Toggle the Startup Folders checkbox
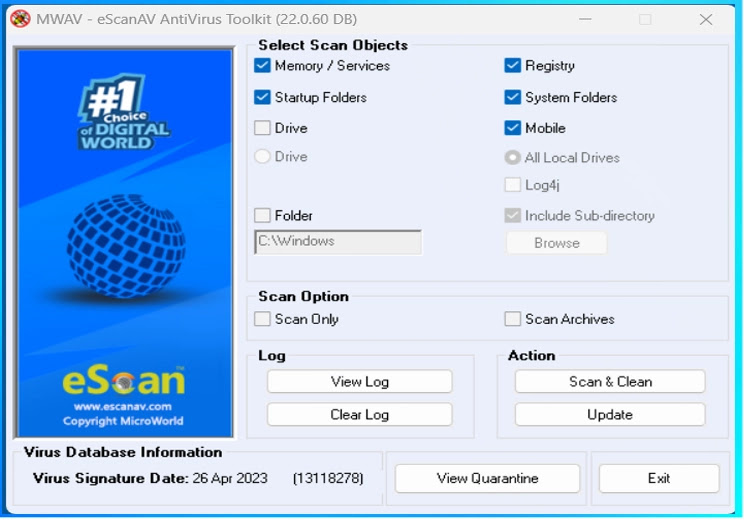Screen dimensions: 744x520 262,97
